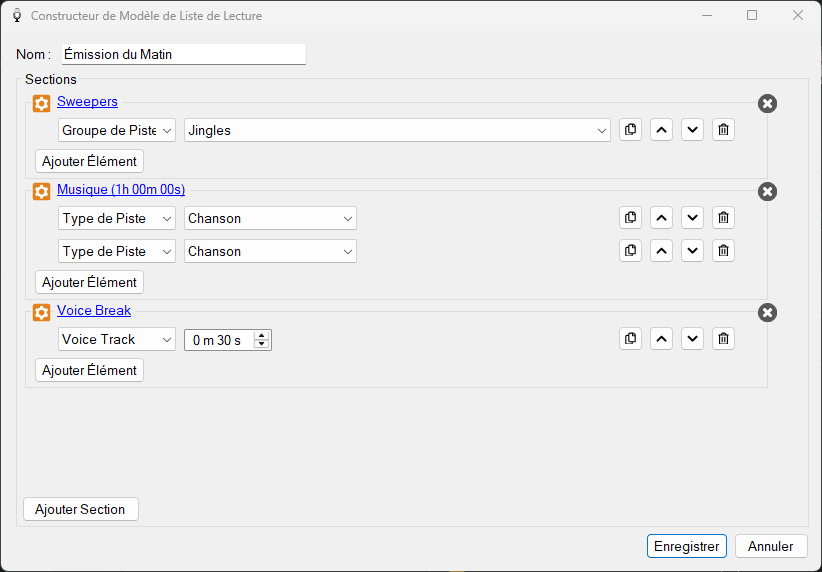Viewport: 822px width, 572px height.
Task: Remove the Sweepers section with X icon
Action: pyautogui.click(x=767, y=103)
